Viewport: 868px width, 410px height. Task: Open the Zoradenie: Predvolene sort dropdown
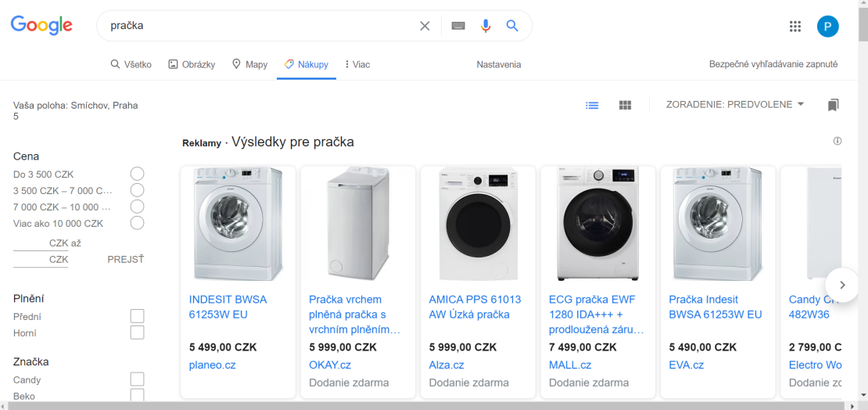click(734, 104)
